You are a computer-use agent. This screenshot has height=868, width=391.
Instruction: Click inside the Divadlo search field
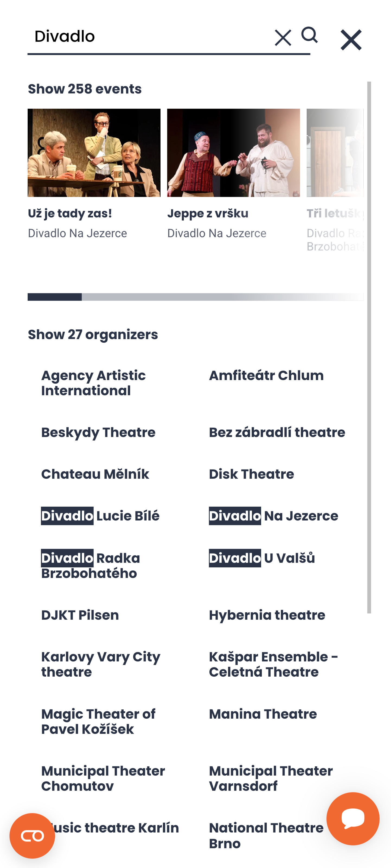click(135, 36)
